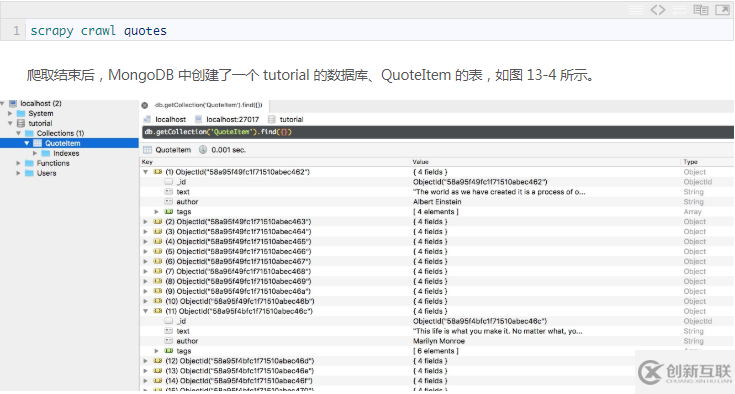Click tags array icon with 6 elements

(x=169, y=351)
